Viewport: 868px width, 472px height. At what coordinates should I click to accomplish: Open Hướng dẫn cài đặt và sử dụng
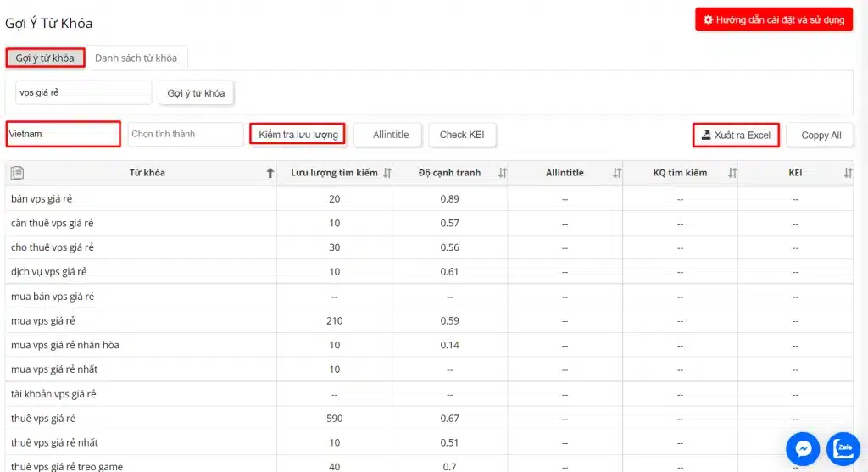tap(773, 19)
